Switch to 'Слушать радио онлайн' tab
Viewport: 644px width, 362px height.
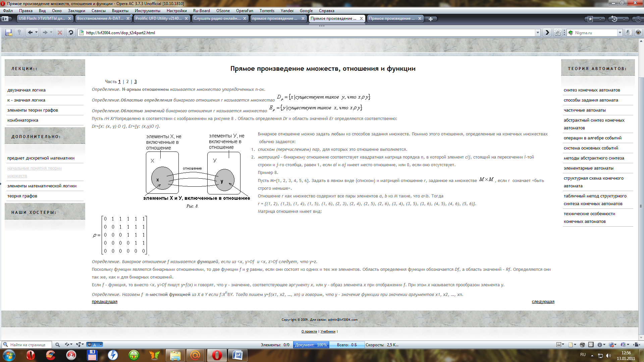click(217, 18)
